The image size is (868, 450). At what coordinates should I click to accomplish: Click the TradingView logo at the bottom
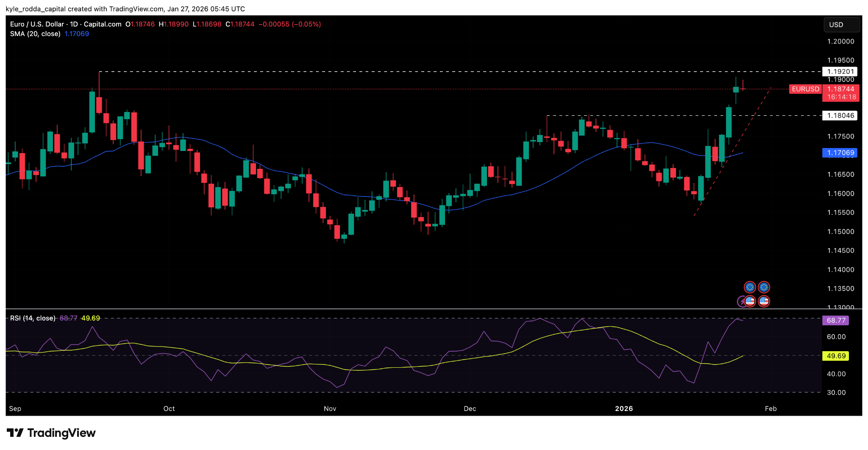(51, 433)
